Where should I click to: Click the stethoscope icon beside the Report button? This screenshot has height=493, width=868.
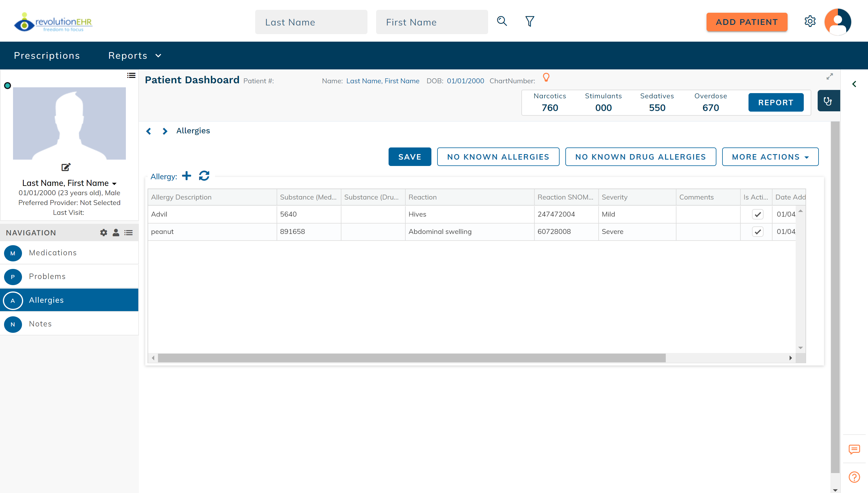[828, 101]
